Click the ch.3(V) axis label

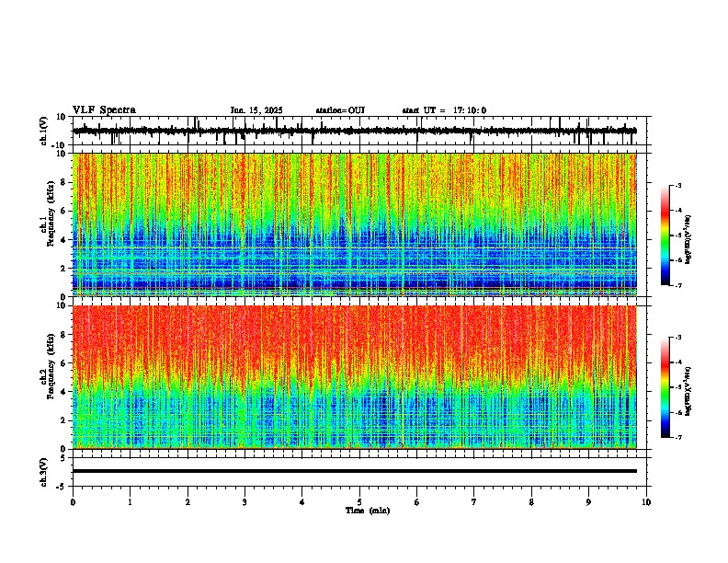(x=44, y=473)
